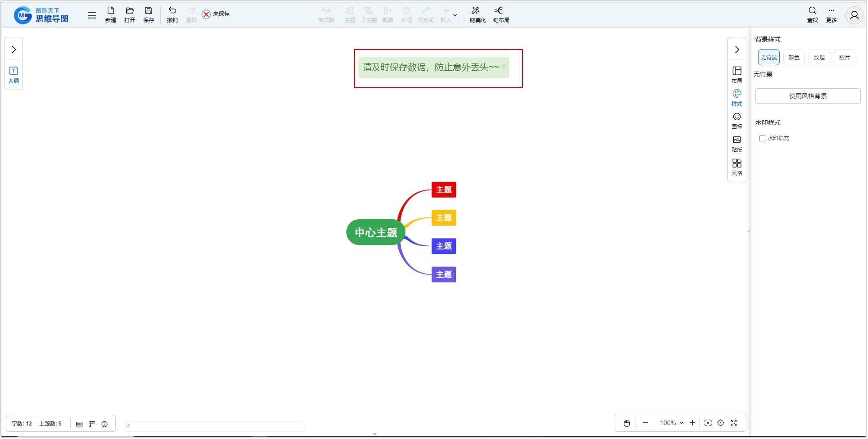Image resolution: width=868 pixels, height=439 pixels.
Task: Select 颜色 color background option
Action: (794, 58)
